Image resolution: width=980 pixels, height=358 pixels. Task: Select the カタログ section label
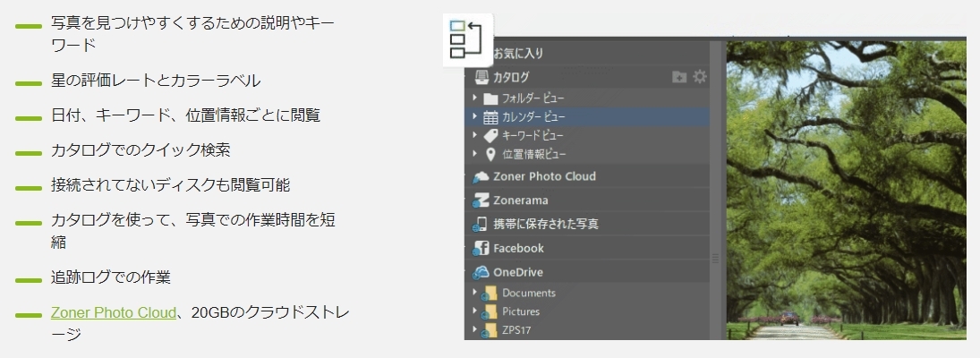coord(511,78)
